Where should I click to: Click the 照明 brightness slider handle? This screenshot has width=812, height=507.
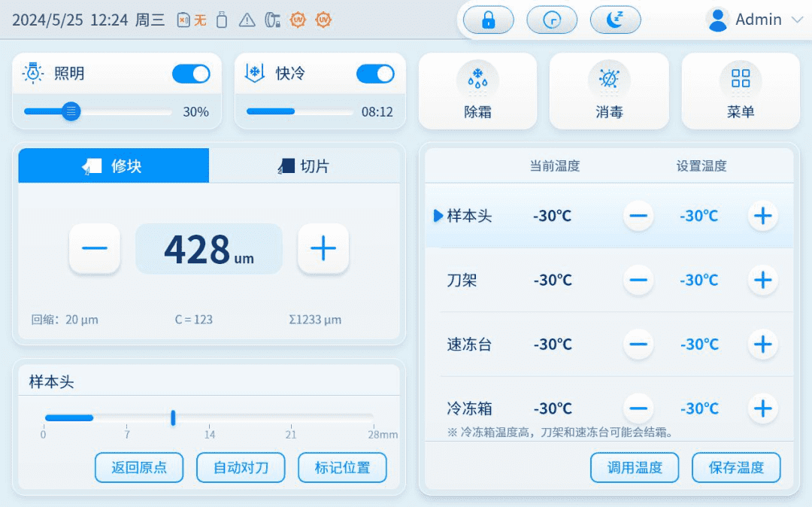click(71, 112)
